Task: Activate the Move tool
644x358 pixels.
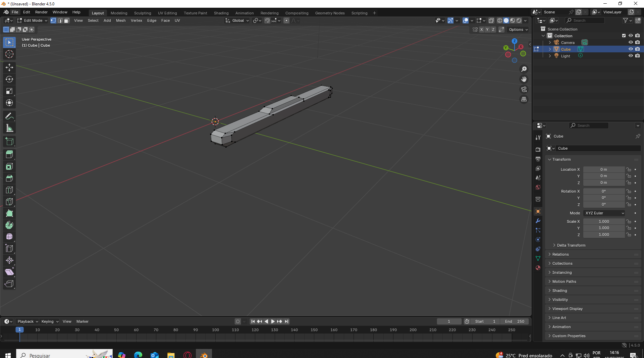Action: click(x=9, y=67)
